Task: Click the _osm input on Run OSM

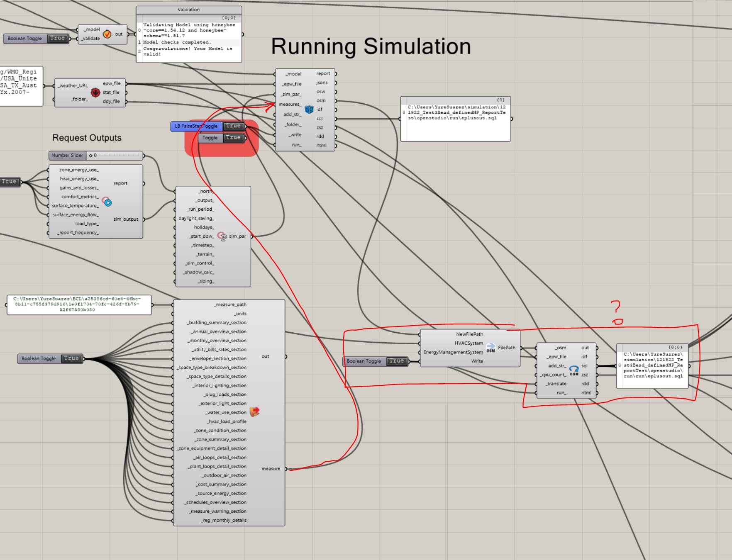Action: click(561, 348)
